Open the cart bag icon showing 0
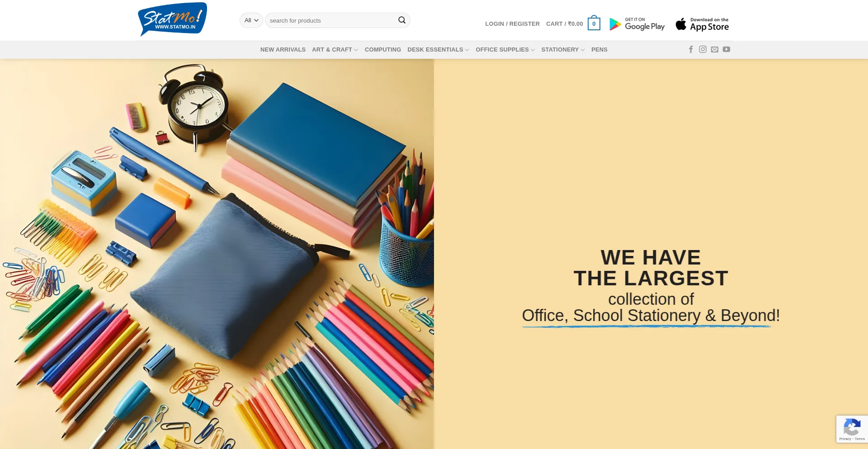Viewport: 868px width, 449px height. coord(594,23)
